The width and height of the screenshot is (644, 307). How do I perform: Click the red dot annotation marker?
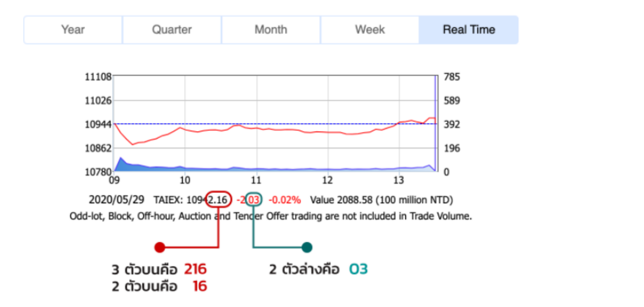pos(159,247)
